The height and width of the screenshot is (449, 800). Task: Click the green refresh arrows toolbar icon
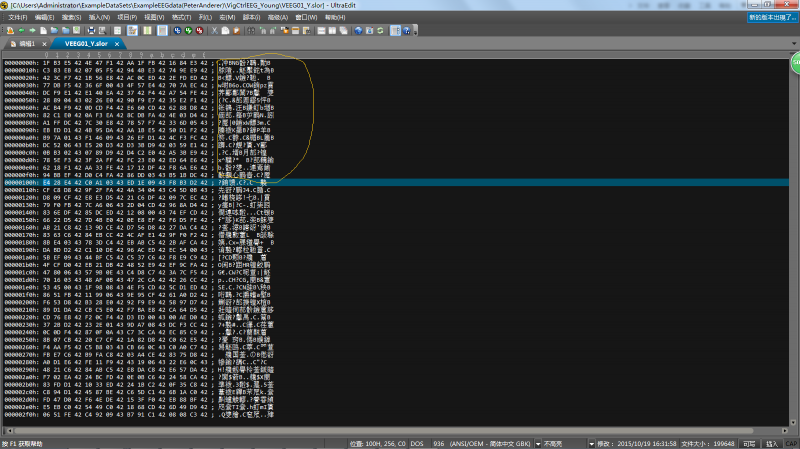pyautogui.click(x=380, y=31)
